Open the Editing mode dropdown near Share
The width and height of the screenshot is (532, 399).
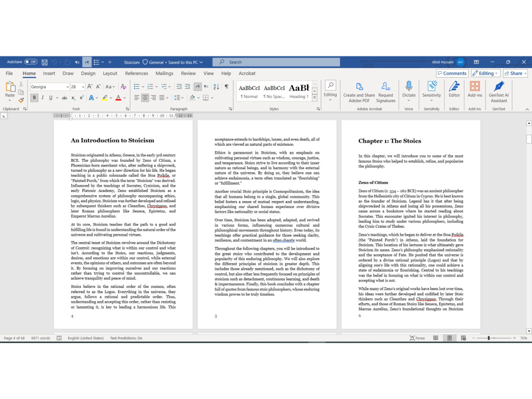[486, 73]
